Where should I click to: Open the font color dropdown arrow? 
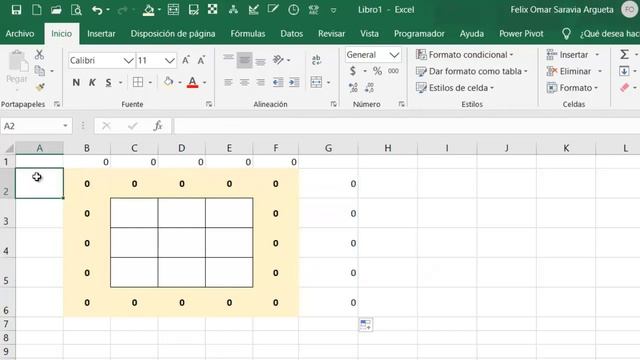point(204,83)
